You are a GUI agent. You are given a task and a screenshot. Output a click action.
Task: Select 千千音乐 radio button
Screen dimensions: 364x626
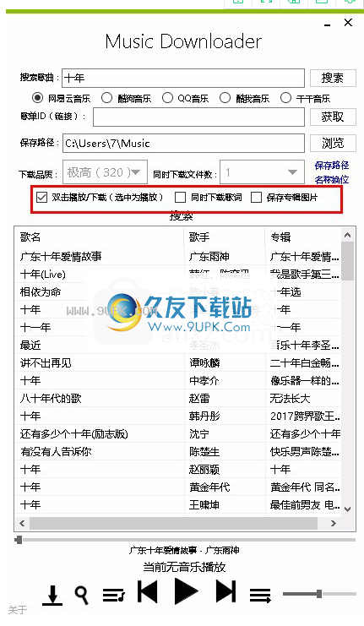click(x=285, y=98)
